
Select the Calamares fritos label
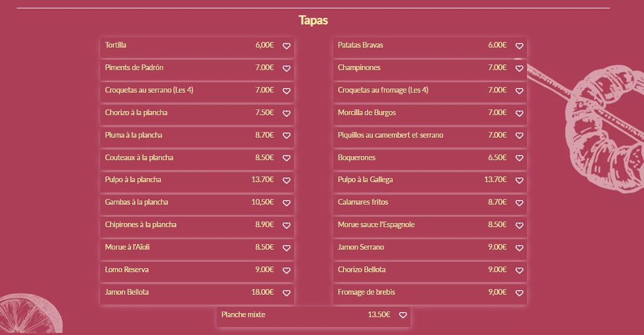tap(363, 202)
